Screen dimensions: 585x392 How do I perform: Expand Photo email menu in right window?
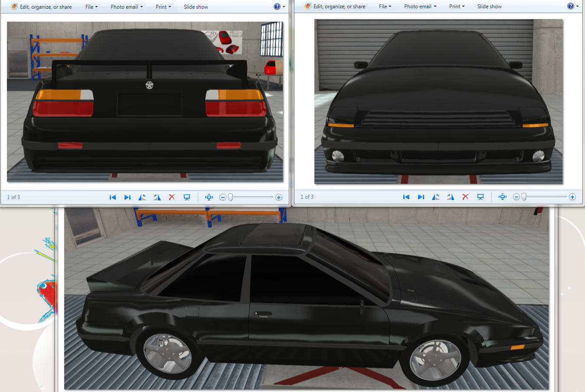tap(420, 7)
